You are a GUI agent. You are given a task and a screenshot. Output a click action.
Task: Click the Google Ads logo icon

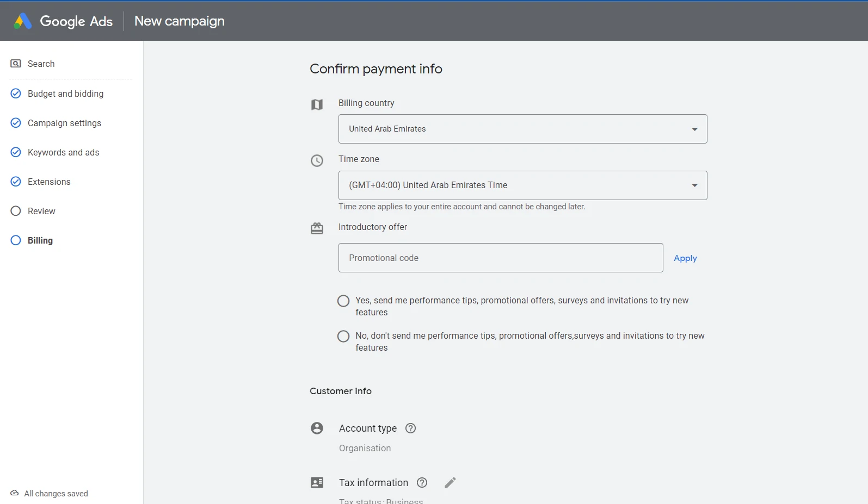(23, 21)
